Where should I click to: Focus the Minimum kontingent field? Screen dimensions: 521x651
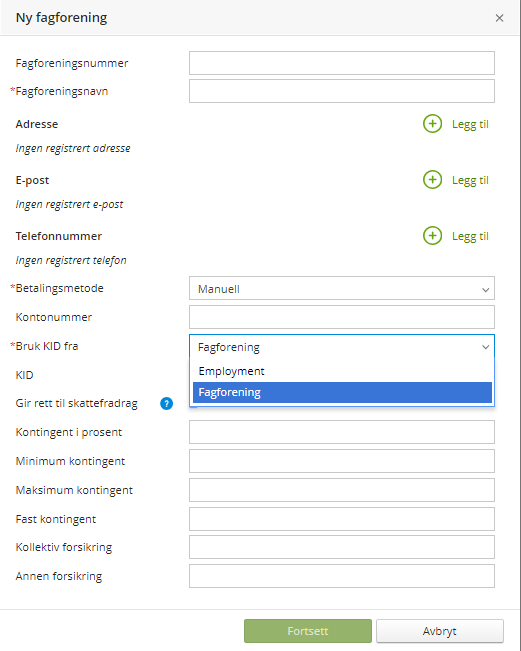pyautogui.click(x=342, y=461)
